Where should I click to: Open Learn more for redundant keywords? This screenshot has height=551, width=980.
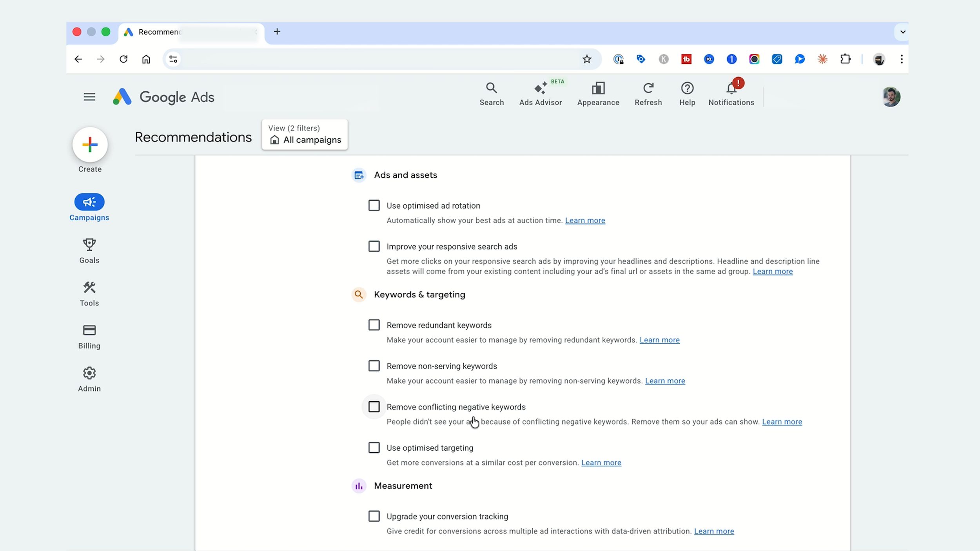click(659, 340)
